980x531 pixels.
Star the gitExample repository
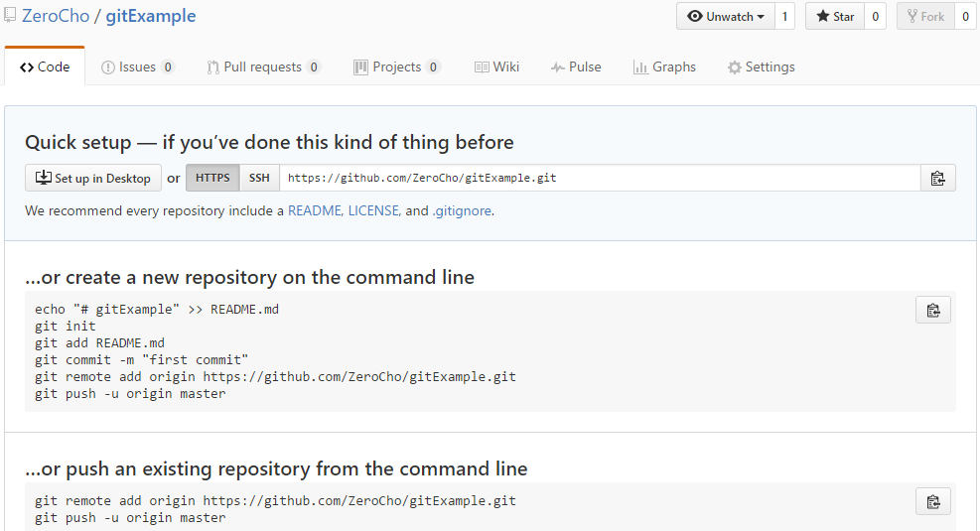tap(835, 16)
